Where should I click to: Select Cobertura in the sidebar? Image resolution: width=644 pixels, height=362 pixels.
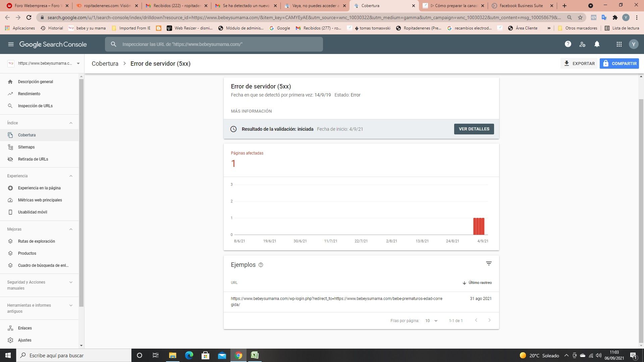point(39,135)
